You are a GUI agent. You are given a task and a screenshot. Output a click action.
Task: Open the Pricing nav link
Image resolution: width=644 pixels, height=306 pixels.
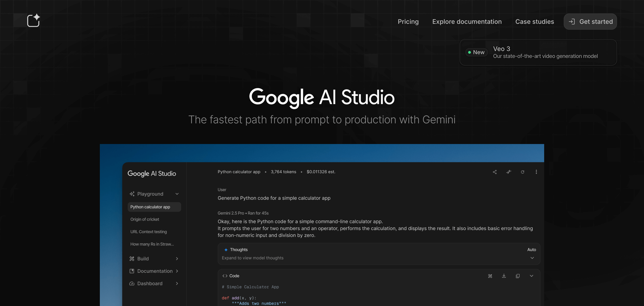408,22
